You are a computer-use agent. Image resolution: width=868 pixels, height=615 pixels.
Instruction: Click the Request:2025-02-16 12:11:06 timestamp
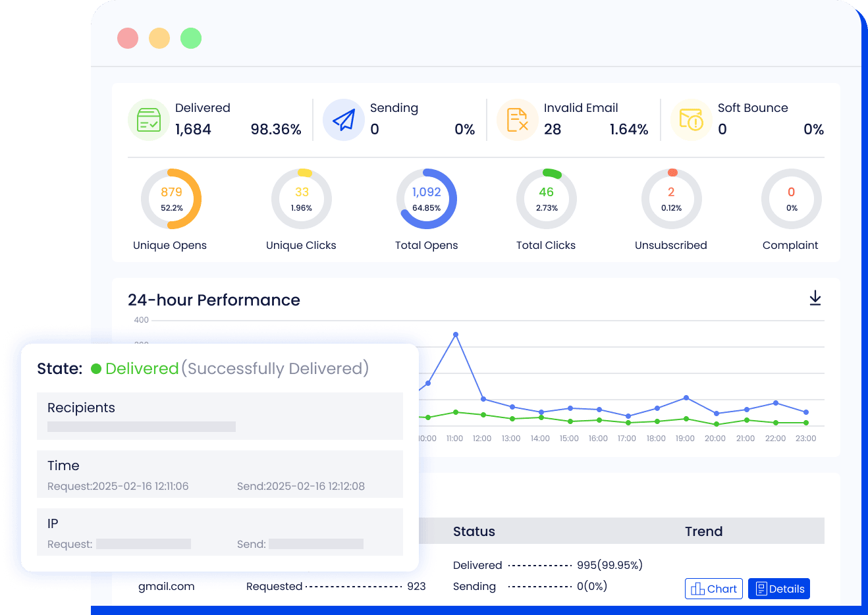pos(118,486)
